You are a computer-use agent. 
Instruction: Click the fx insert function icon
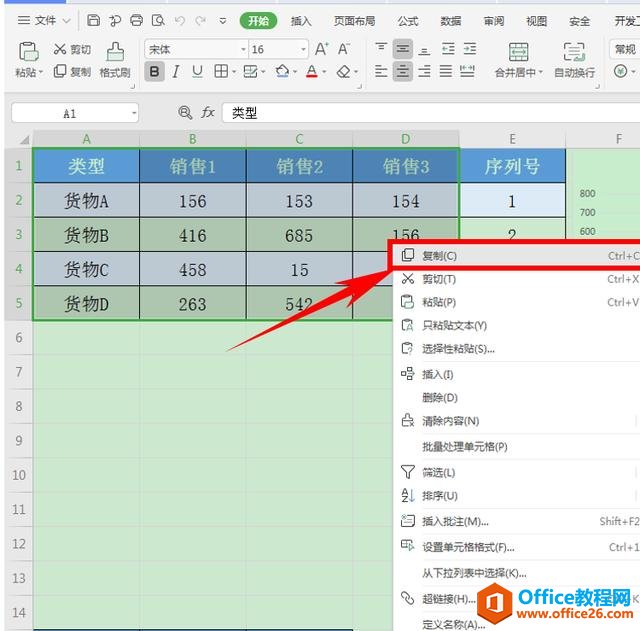208,112
